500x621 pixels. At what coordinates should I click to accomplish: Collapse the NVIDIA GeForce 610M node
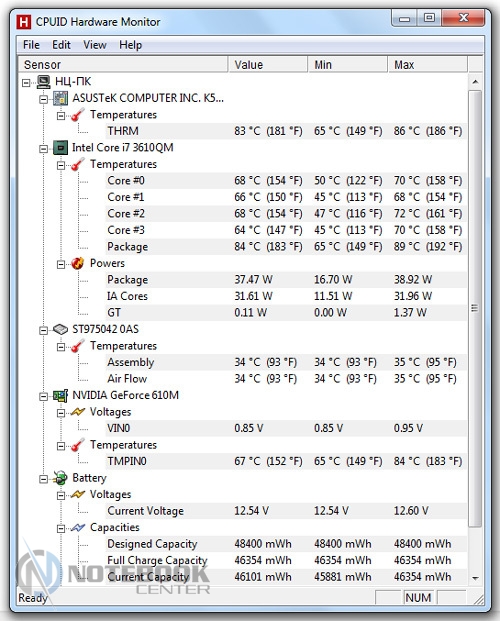pos(44,396)
